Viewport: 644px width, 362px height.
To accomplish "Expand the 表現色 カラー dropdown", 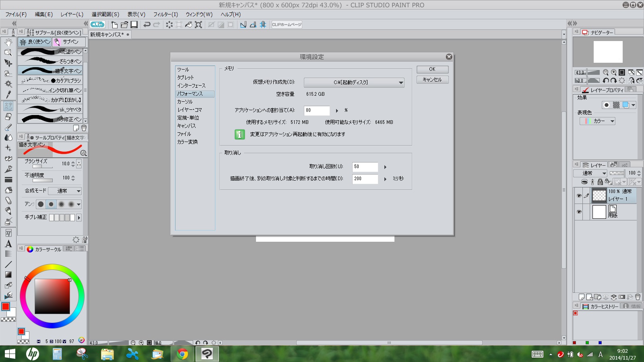I will tap(597, 121).
